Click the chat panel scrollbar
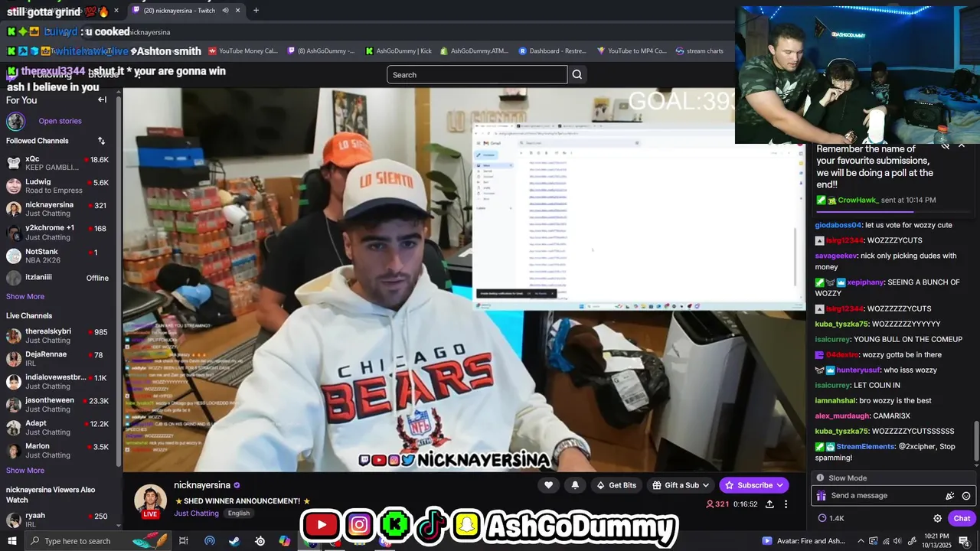This screenshot has height=551, width=980. [976, 440]
